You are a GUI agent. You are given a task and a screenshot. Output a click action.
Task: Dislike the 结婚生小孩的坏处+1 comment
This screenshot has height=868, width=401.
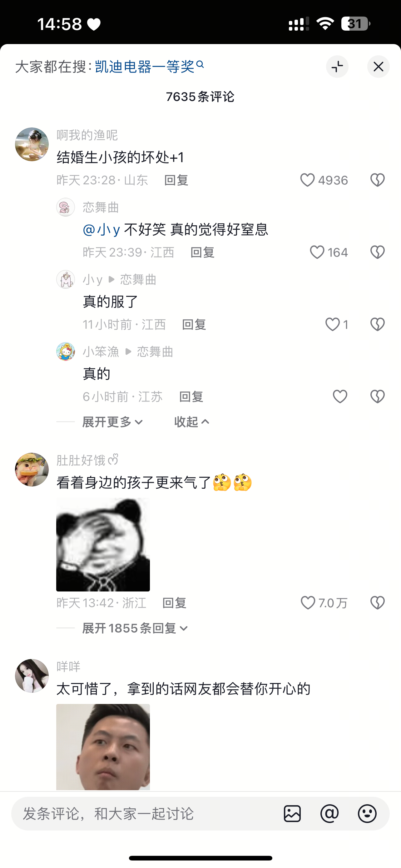click(x=378, y=180)
